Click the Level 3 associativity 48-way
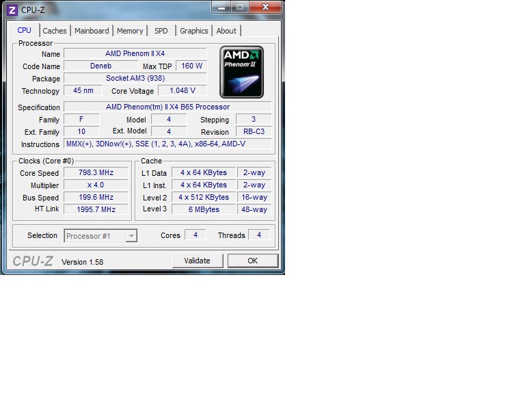Viewport: 525px width, 420px height. coord(254,210)
